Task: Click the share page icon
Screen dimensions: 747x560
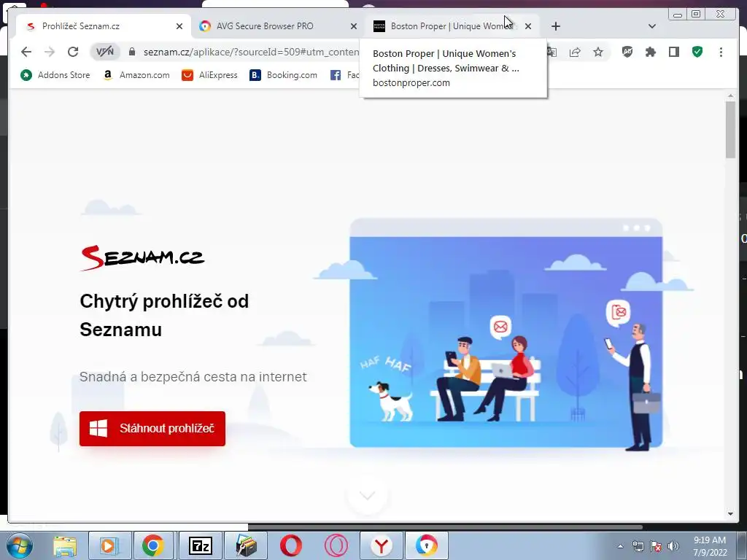Action: coord(575,52)
